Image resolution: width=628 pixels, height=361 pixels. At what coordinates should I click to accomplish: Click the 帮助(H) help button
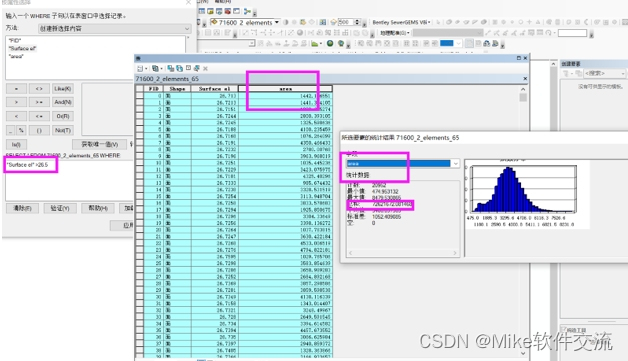click(x=98, y=208)
